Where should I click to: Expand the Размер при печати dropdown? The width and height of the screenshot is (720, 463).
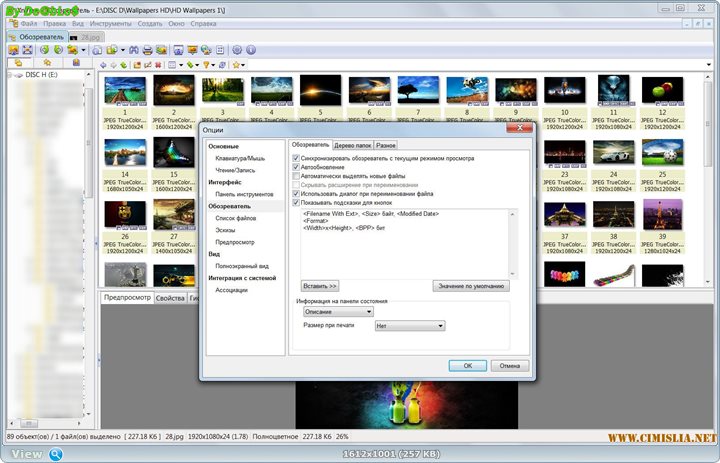(409, 325)
